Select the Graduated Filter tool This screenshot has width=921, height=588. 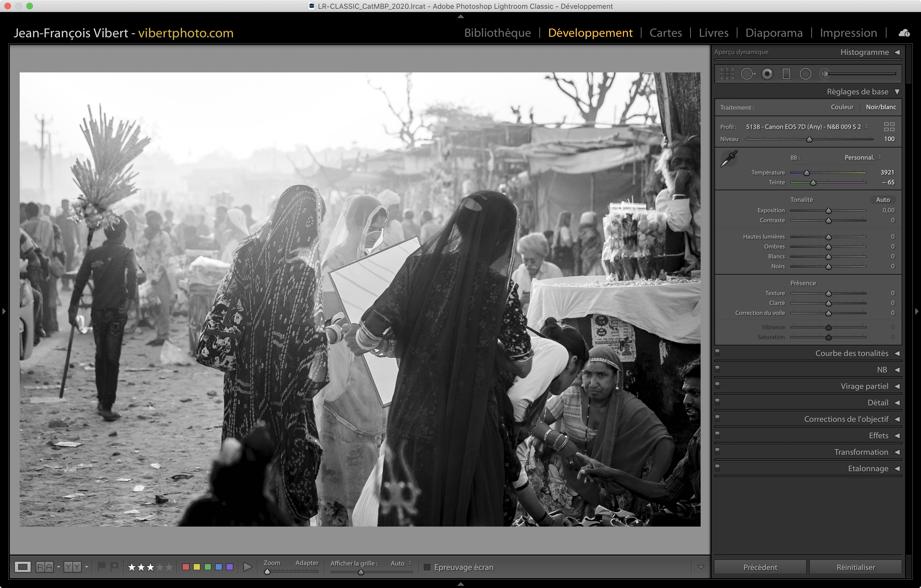tap(786, 74)
